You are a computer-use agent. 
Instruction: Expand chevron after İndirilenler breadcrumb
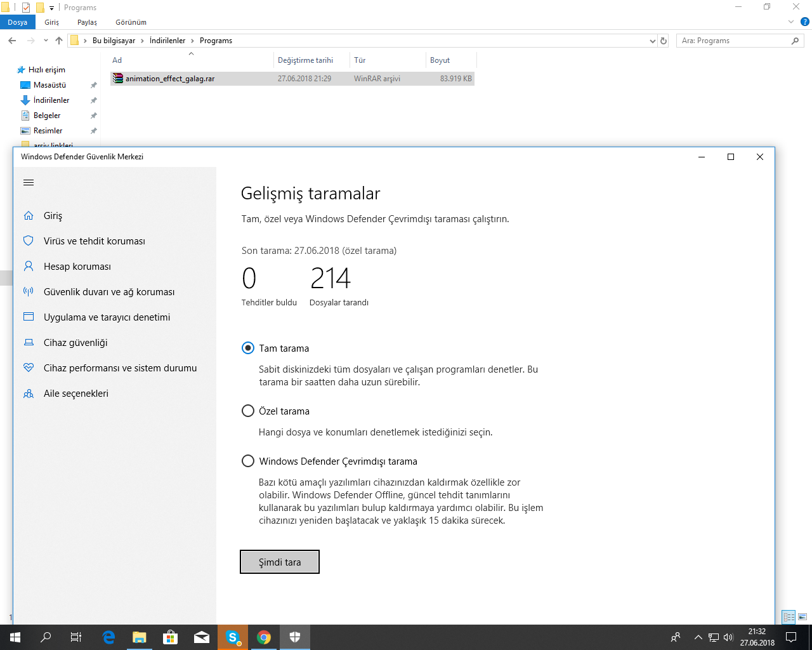192,41
